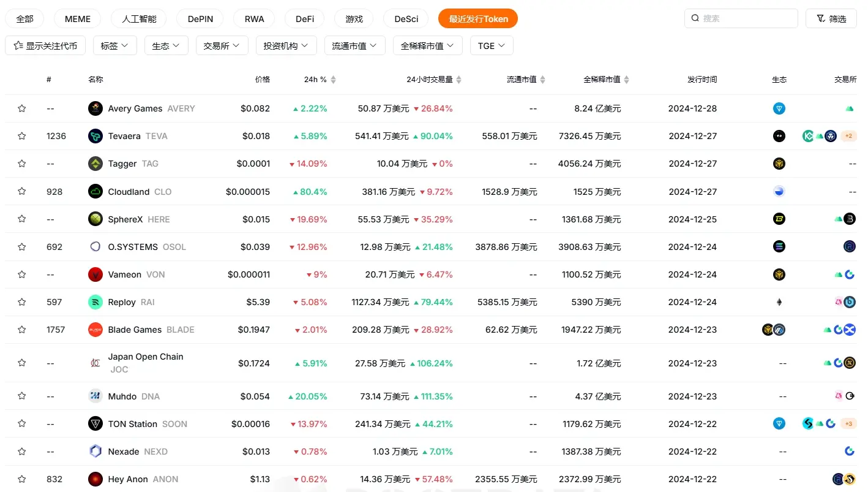The width and height of the screenshot is (868, 492).
Task: Click the Blade Games red logo
Action: pyautogui.click(x=95, y=330)
